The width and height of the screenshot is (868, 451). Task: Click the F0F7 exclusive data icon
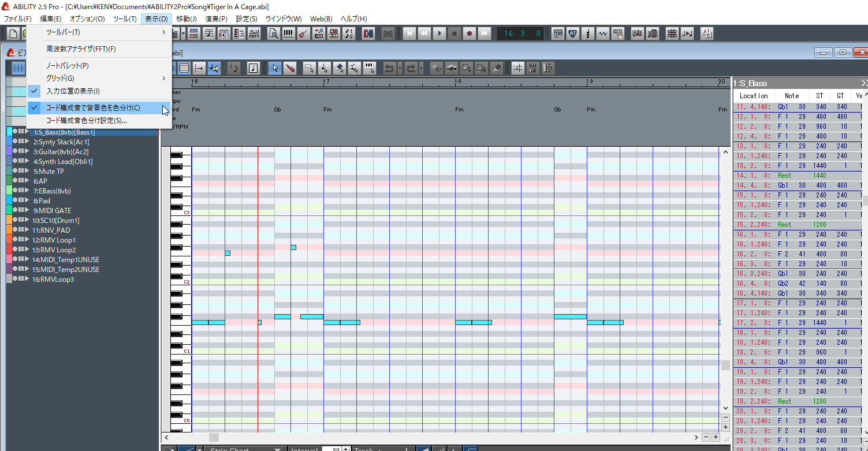[254, 33]
